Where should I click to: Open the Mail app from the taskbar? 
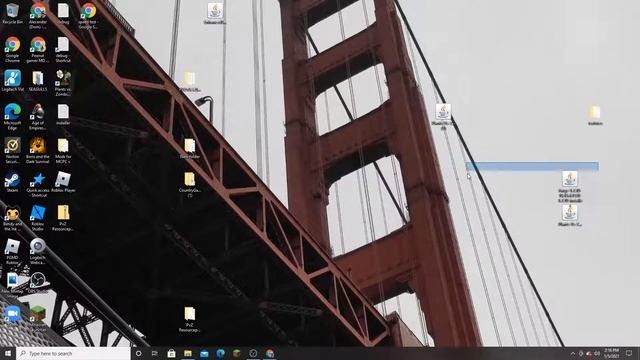point(204,353)
